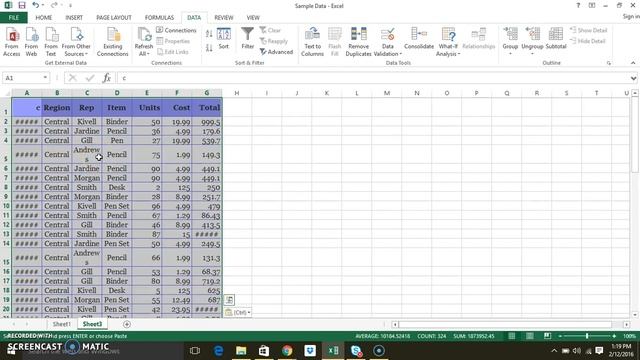Switch to INSERT tab

coord(74,18)
